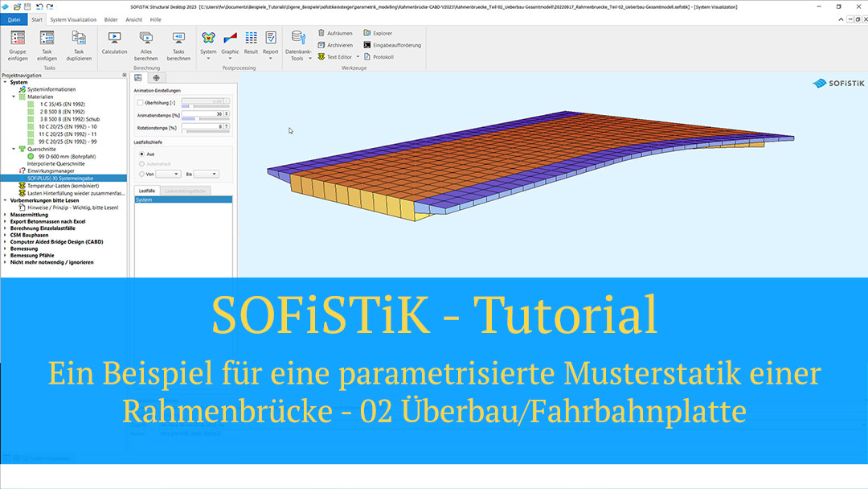
Task: Open the System Visualization ribbon tab
Action: (72, 19)
